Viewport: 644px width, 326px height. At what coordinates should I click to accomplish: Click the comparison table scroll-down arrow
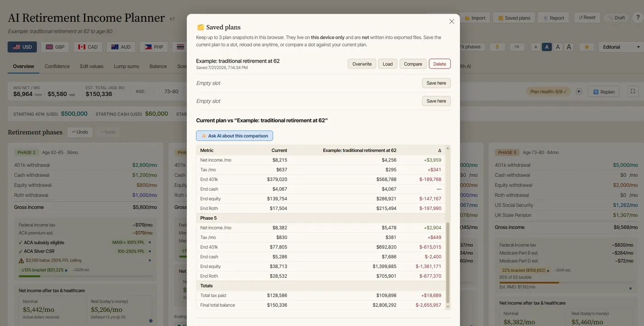point(448,307)
